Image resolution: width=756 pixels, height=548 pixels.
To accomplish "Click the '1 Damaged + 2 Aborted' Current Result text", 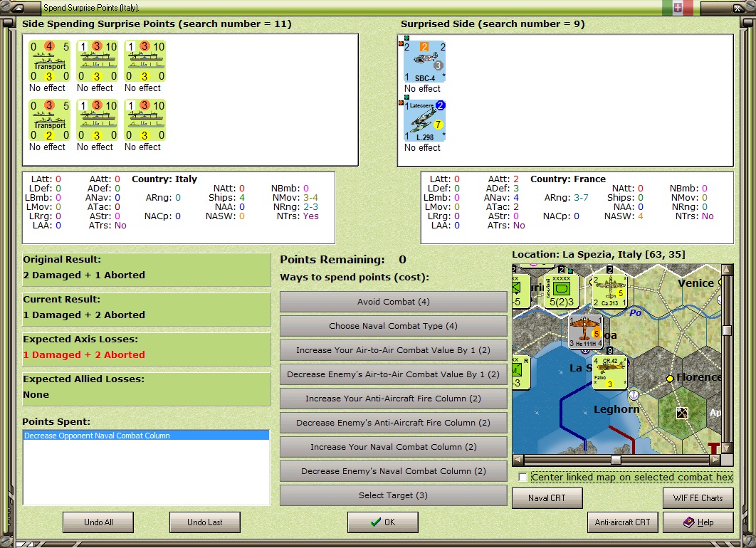I will [84, 315].
